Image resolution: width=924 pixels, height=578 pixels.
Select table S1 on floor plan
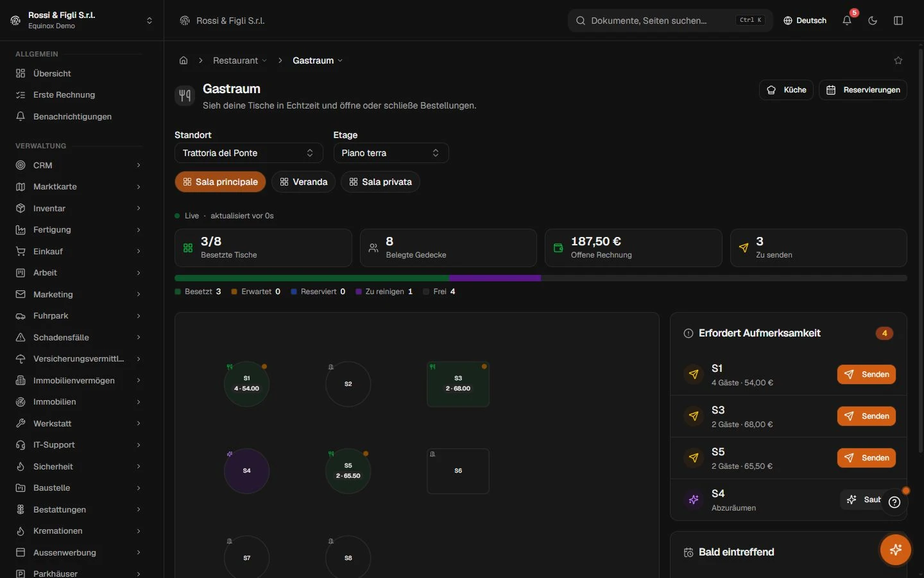[x=246, y=383]
